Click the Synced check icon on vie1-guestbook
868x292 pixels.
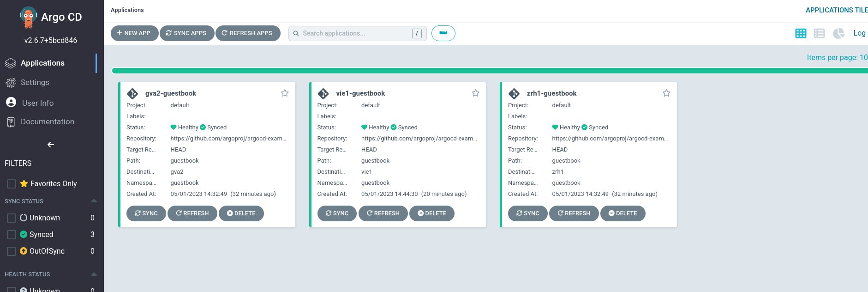(394, 128)
